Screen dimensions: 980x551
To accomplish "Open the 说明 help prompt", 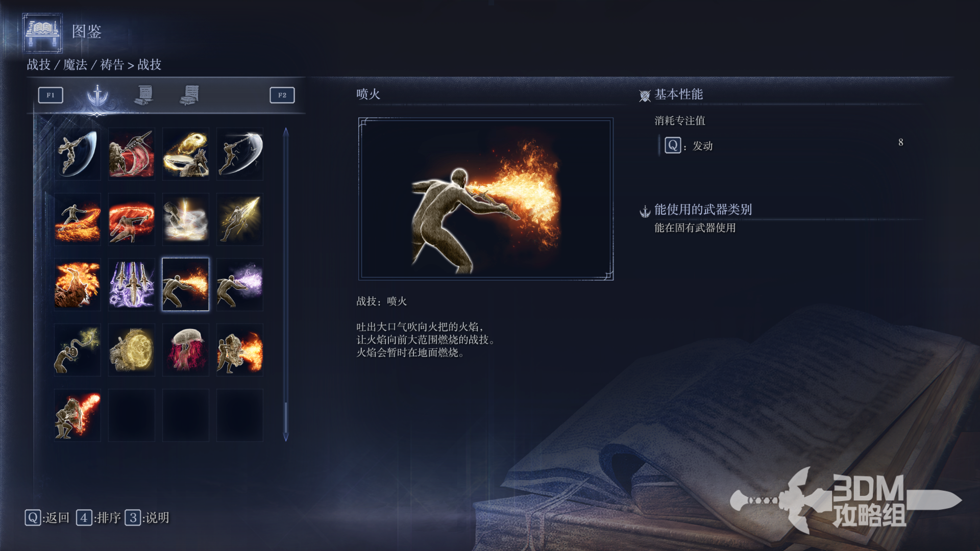I will (147, 518).
